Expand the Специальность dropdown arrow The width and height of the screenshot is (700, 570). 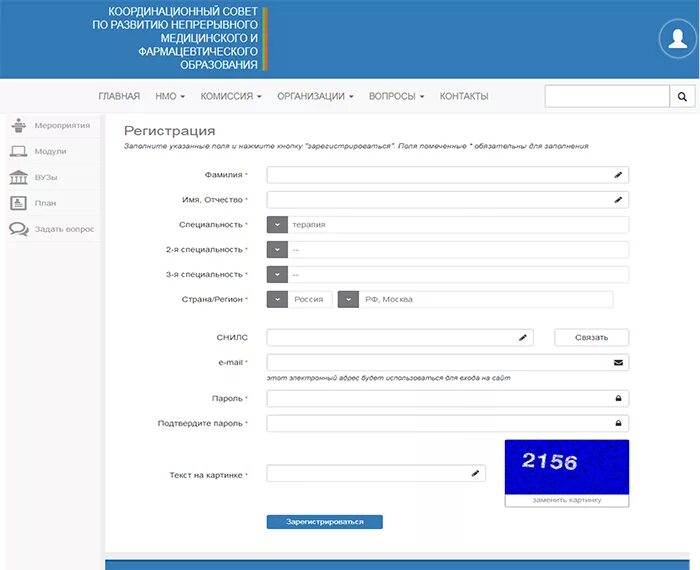(277, 225)
